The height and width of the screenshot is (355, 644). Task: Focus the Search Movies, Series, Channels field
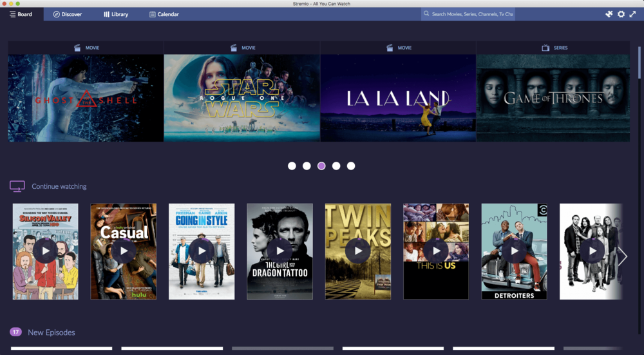coord(472,14)
